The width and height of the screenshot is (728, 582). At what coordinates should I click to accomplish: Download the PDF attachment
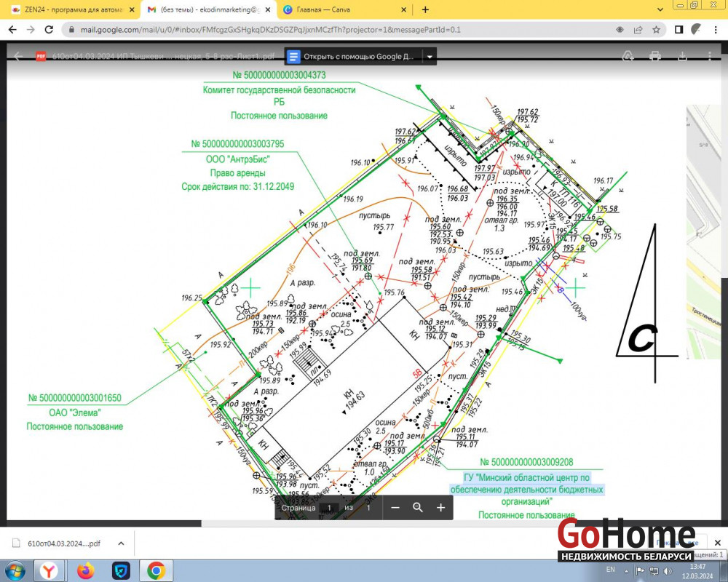coord(682,56)
